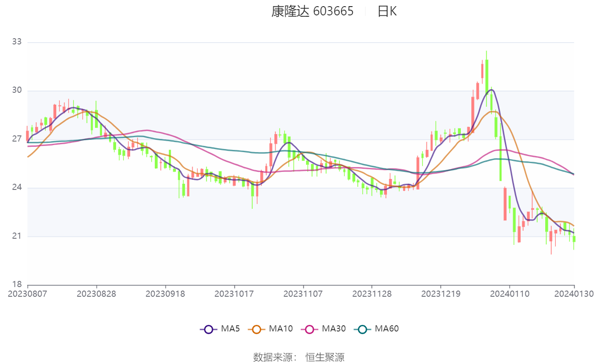Toggle the MA10 legend series

tap(270, 328)
